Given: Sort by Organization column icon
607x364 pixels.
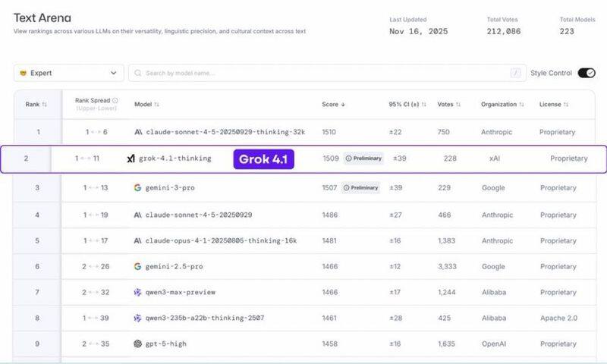Looking at the screenshot, I should (523, 104).
